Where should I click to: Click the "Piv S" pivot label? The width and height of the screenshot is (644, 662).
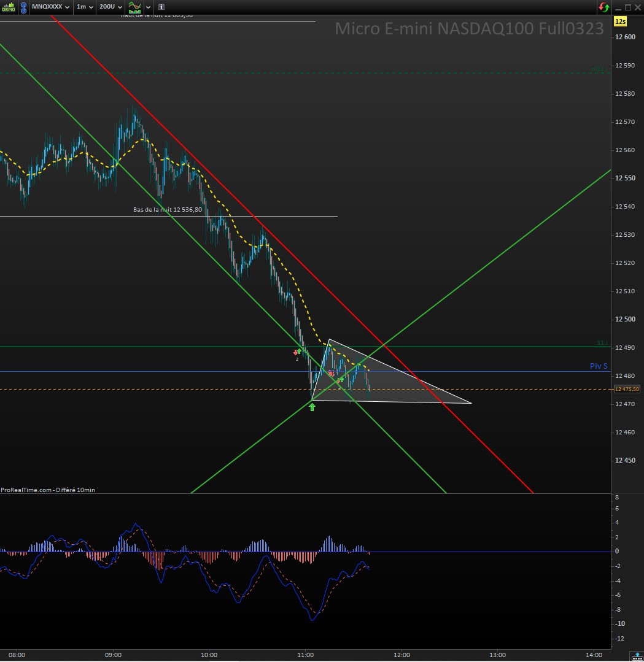click(599, 366)
